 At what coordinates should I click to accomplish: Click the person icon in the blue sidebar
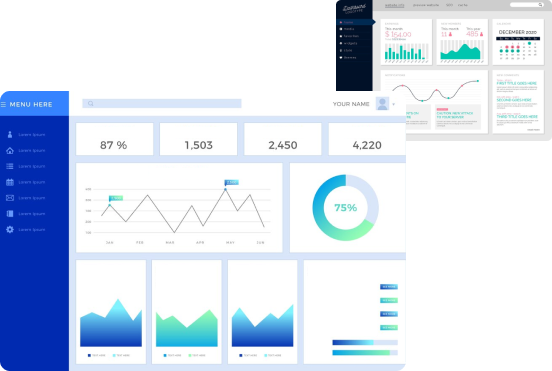pyautogui.click(x=10, y=134)
